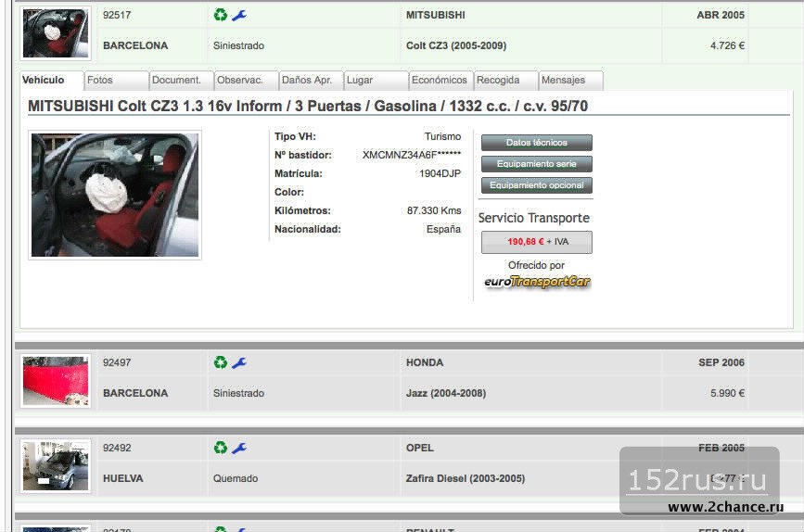Screen dimensions: 804x532
Task: Open the Honda Jazz red thumbnail
Action: pos(56,381)
